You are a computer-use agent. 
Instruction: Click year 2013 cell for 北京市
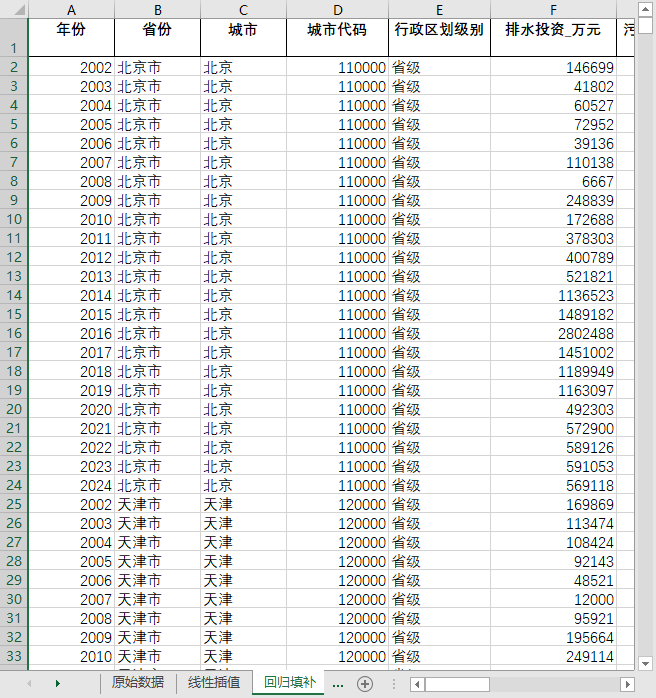click(71, 276)
